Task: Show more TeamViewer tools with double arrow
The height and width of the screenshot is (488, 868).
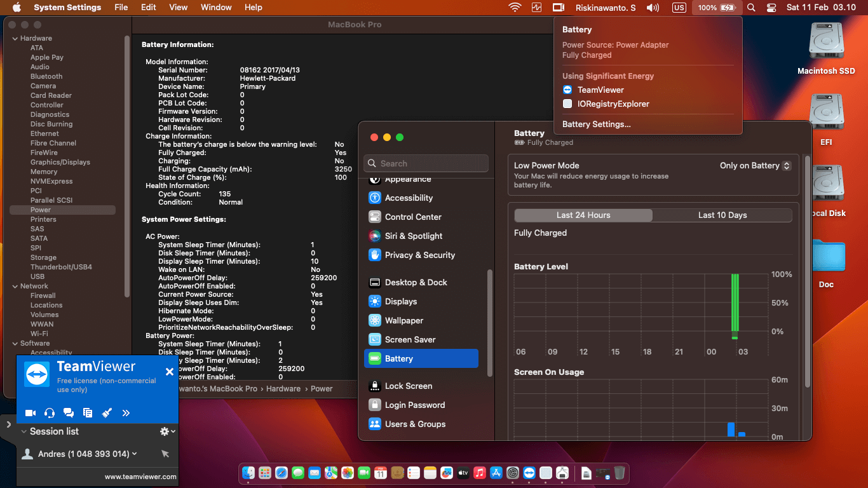Action: click(x=126, y=413)
